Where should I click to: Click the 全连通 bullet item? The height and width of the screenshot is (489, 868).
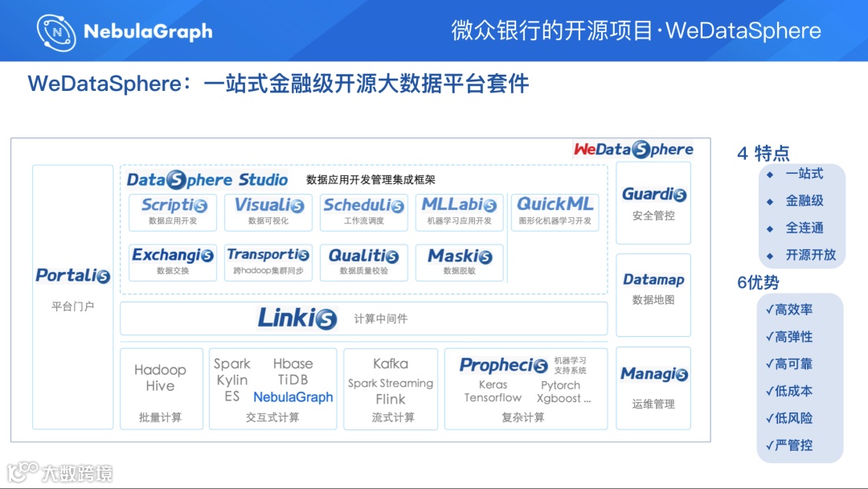tap(805, 228)
